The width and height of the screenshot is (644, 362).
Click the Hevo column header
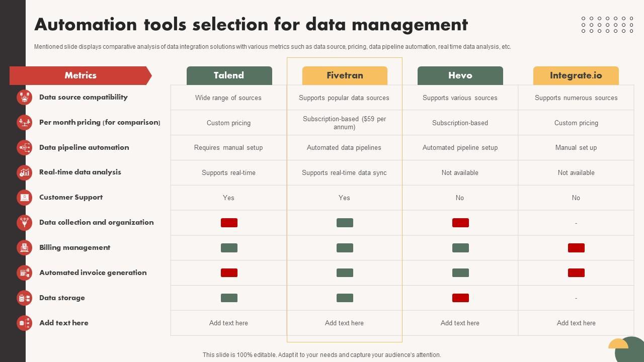[460, 75]
